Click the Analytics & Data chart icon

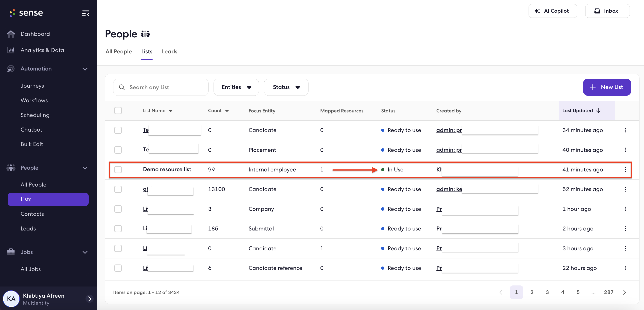[x=11, y=50]
